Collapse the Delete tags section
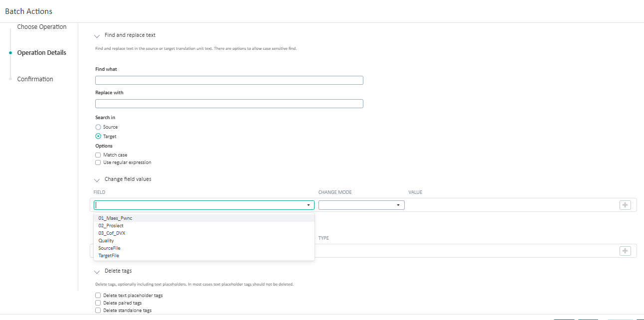The height and width of the screenshot is (320, 644). (x=97, y=272)
